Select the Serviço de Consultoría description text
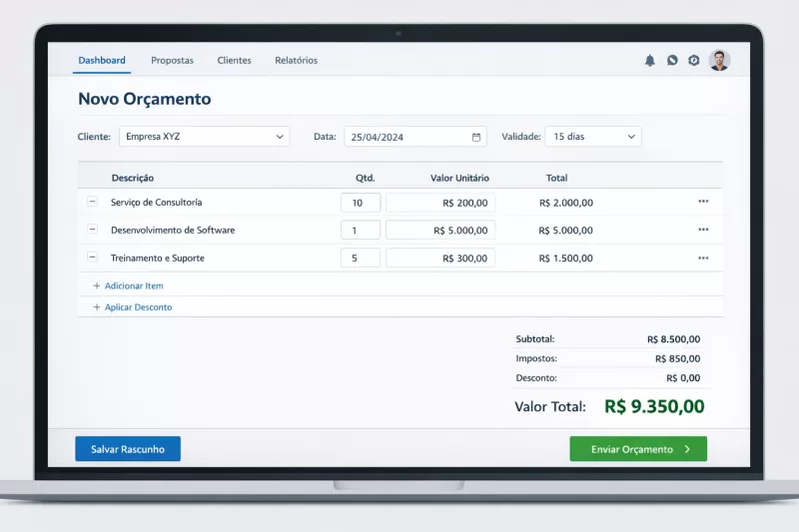Screen dimensions: 799x532 point(157,203)
